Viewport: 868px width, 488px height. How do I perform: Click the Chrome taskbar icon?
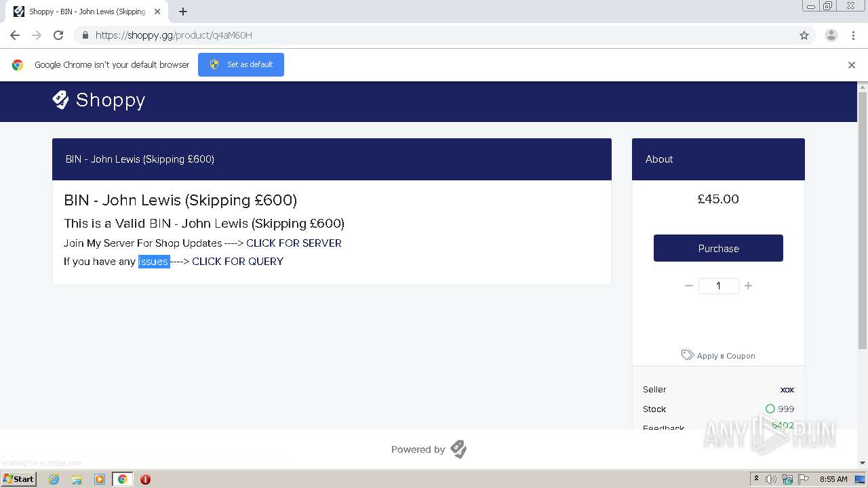point(122,479)
